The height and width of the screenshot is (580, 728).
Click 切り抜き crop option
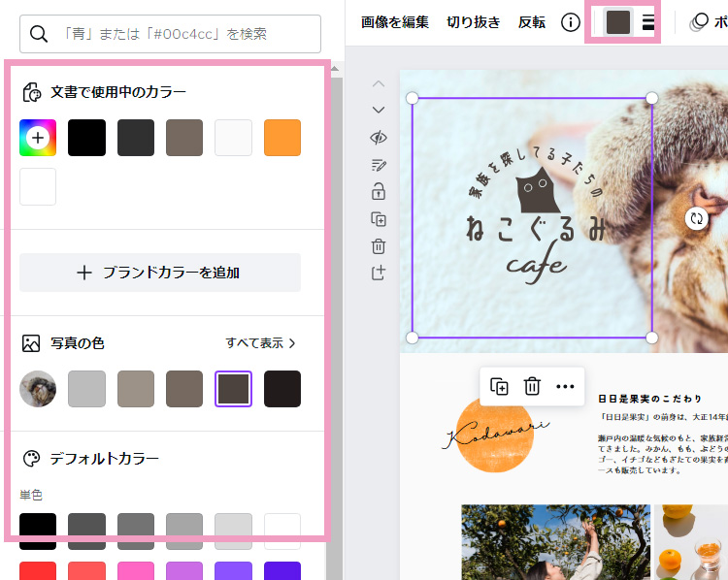click(x=473, y=22)
